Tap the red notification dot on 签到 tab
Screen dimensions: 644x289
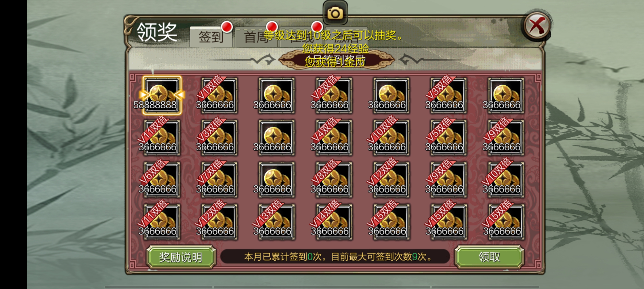pos(227,27)
